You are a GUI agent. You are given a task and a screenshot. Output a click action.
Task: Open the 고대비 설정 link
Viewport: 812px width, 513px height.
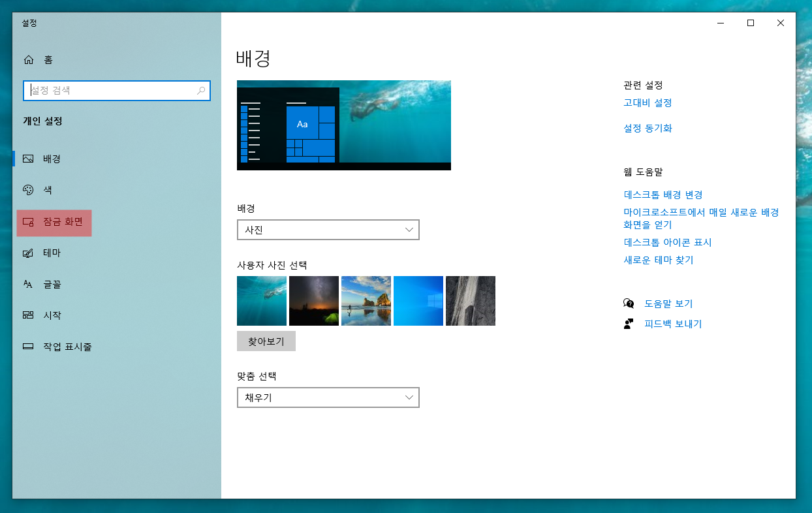(648, 102)
